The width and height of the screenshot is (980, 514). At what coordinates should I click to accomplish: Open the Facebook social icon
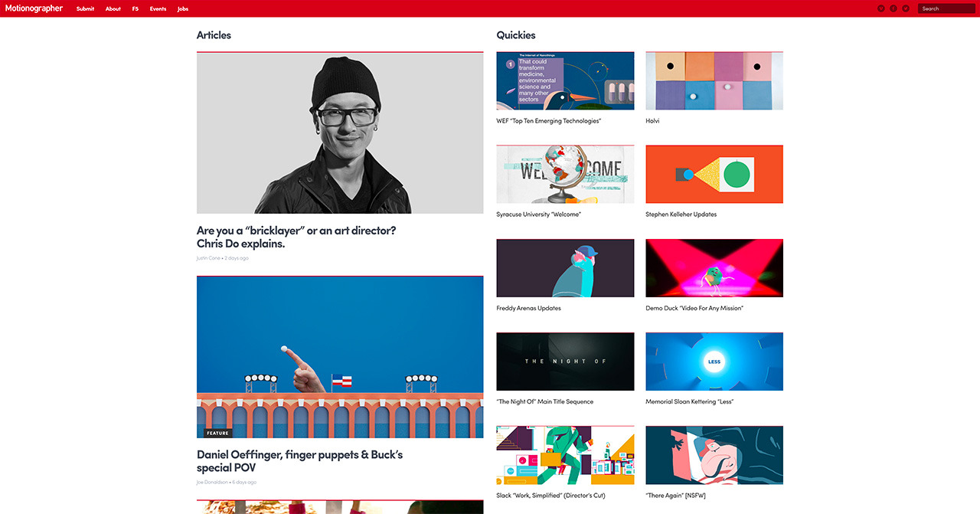(x=893, y=8)
